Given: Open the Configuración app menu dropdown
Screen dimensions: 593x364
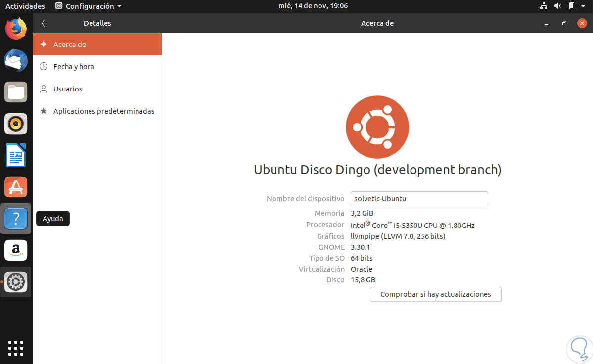Looking at the screenshot, I should click(89, 6).
